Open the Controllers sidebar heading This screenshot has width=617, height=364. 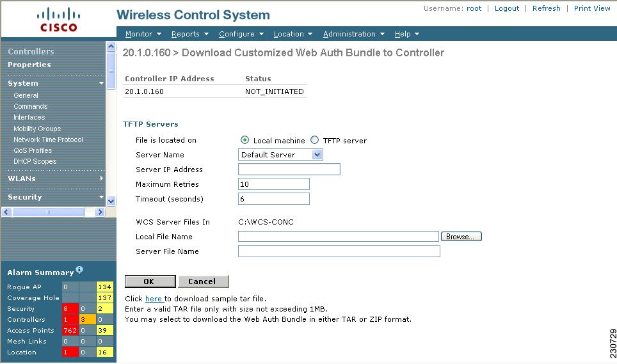point(31,51)
